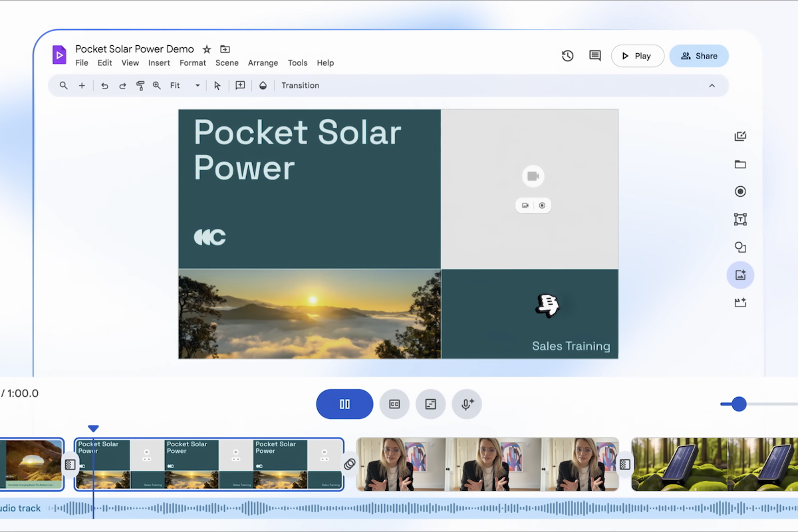798x532 pixels.
Task: Open the folder icon in right sidebar
Action: 740,164
